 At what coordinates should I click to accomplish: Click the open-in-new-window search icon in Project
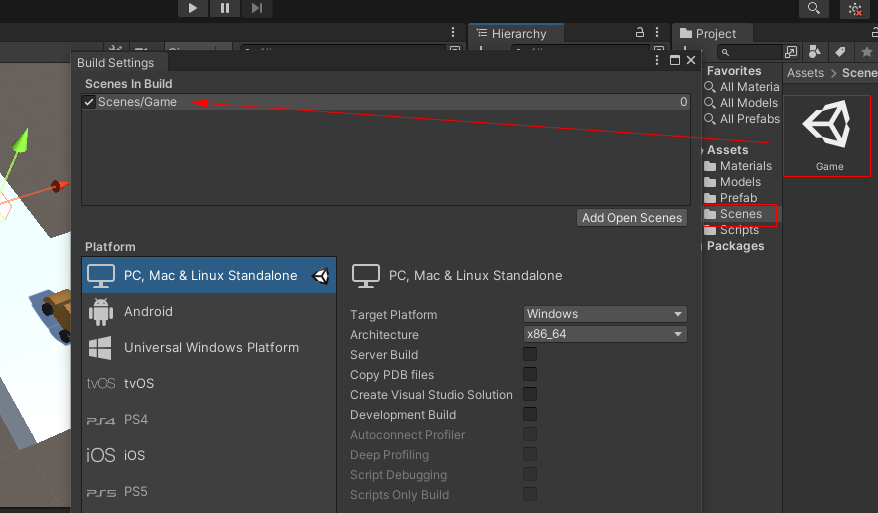point(791,52)
